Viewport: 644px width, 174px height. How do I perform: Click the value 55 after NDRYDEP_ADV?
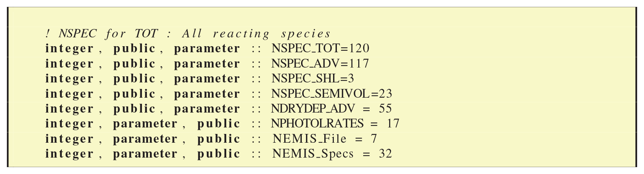pyautogui.click(x=385, y=109)
